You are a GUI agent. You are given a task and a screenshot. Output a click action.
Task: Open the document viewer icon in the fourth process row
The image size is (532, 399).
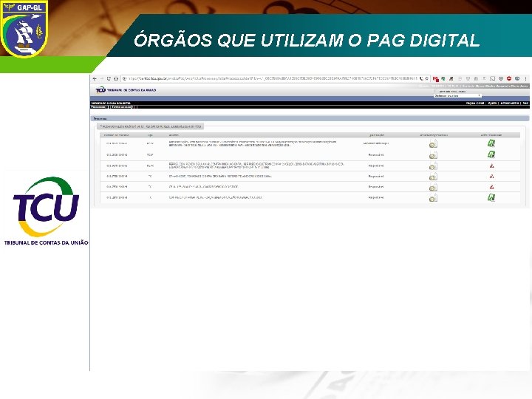(x=433, y=177)
